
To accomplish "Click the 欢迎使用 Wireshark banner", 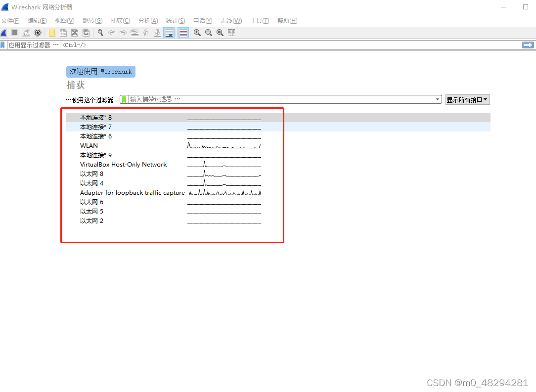I will click(x=101, y=71).
